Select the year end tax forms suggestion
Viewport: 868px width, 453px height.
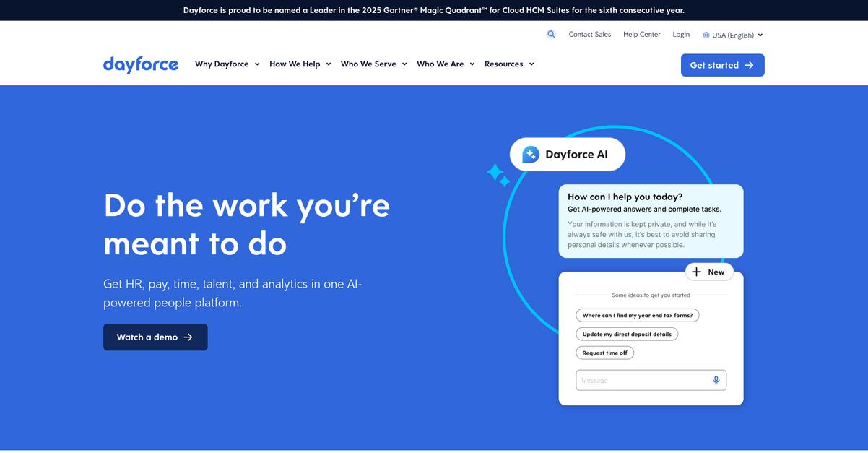(x=637, y=315)
